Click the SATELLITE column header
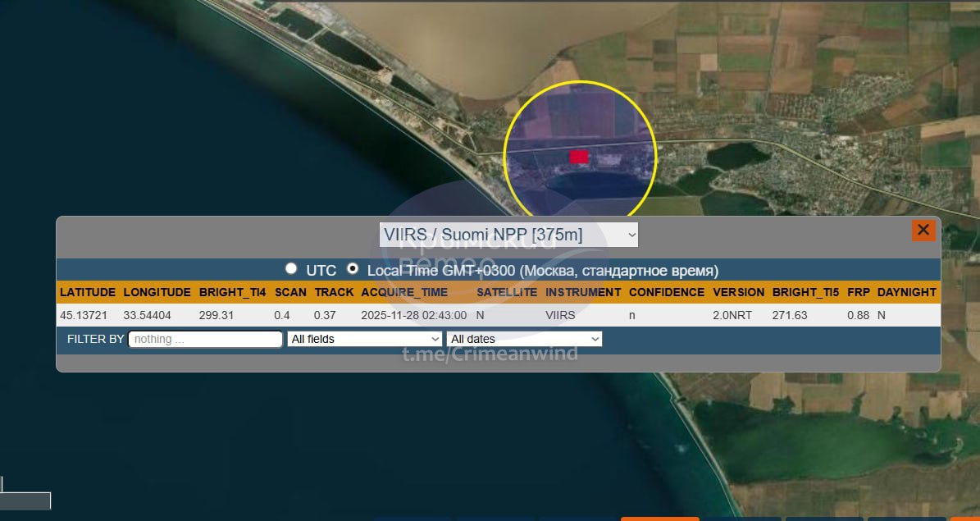 pos(507,292)
